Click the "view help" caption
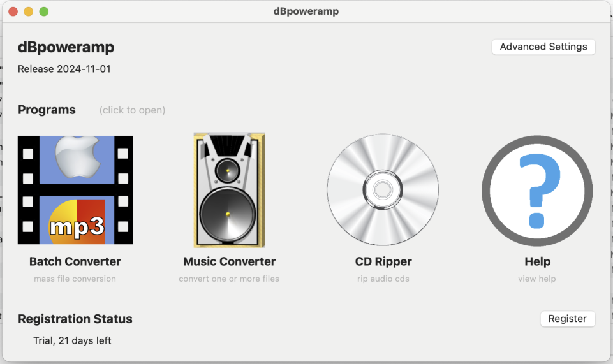613x364 pixels. [537, 279]
